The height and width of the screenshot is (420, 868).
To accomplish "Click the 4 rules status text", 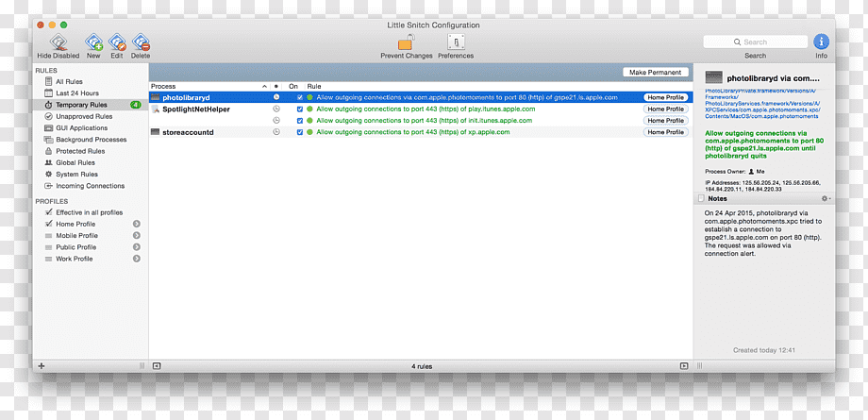I will click(x=422, y=366).
